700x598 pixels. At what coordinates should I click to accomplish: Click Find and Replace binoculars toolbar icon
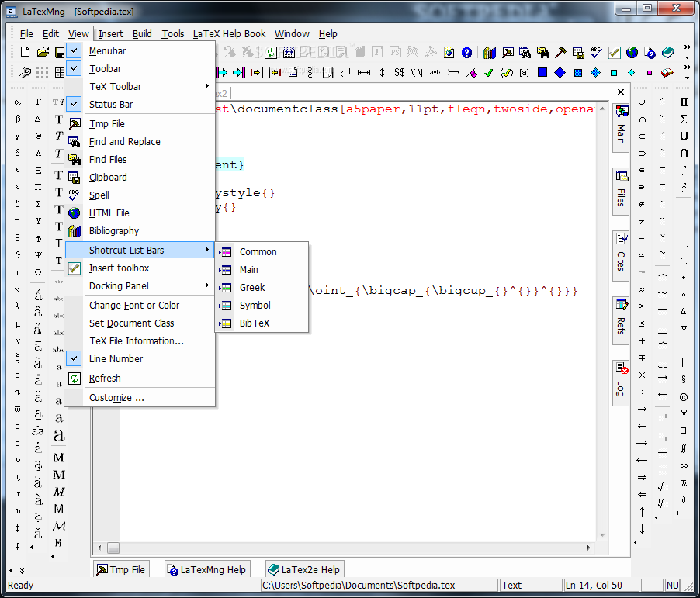tap(525, 53)
